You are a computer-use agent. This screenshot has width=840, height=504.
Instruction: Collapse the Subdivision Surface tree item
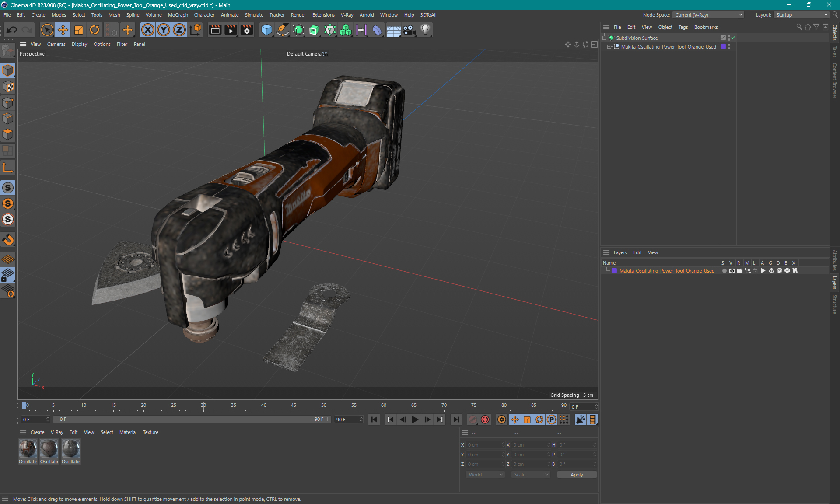(x=605, y=38)
